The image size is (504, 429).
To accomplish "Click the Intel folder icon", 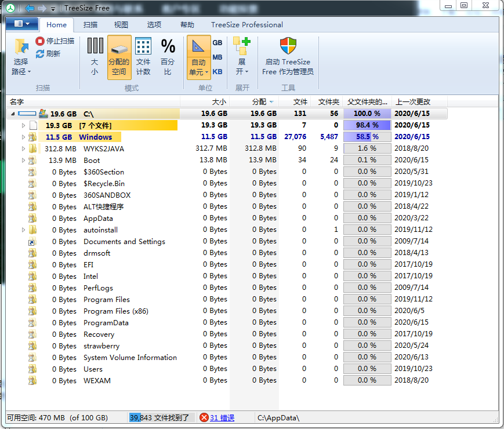I will (x=32, y=277).
